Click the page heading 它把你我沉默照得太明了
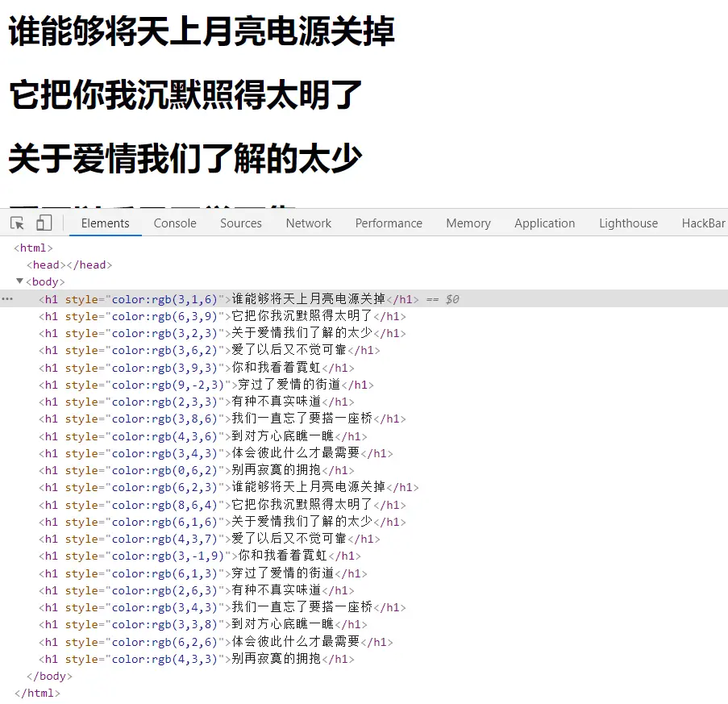 pyautogui.click(x=185, y=96)
